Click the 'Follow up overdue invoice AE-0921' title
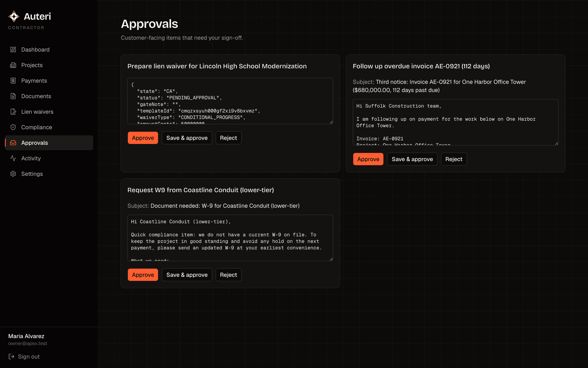The height and width of the screenshot is (368, 588). [x=421, y=66]
